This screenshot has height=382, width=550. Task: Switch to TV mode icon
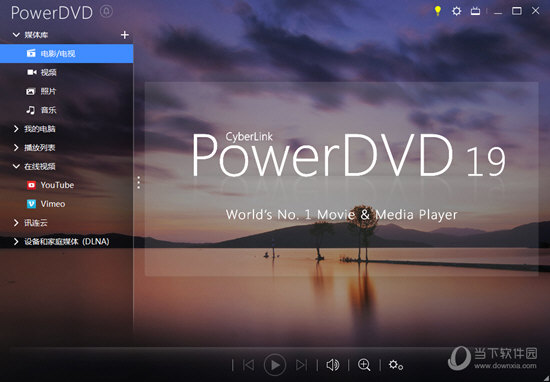(x=475, y=11)
